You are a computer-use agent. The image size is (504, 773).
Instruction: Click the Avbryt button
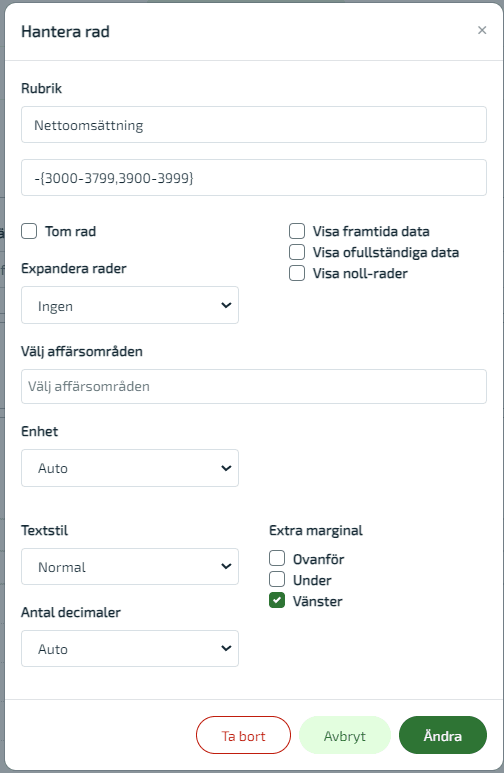click(x=345, y=735)
